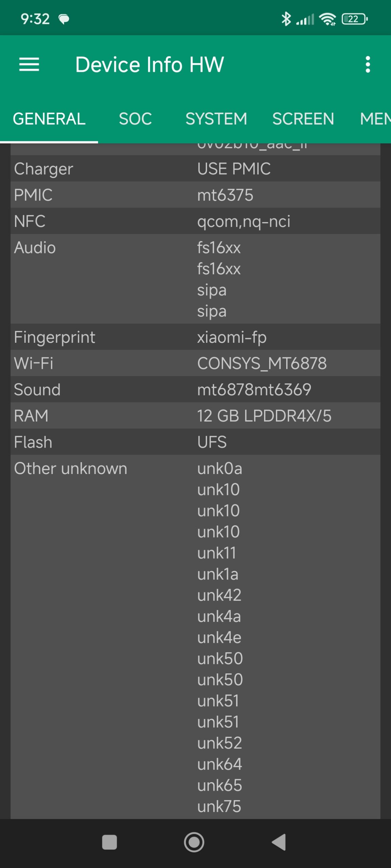391x868 pixels.
Task: Tap the Wi-Fi status bar icon
Action: (x=328, y=19)
